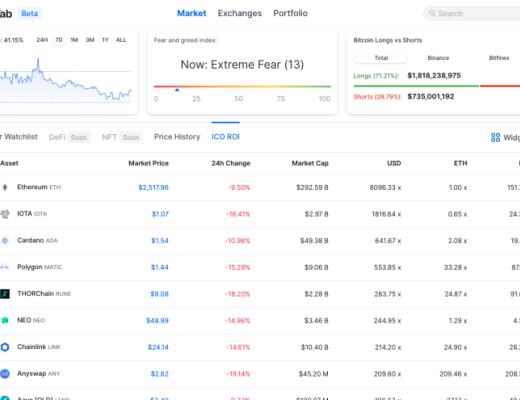Click the fear and greed color bar
Screen dimensions: 520x400
(x=242, y=86)
